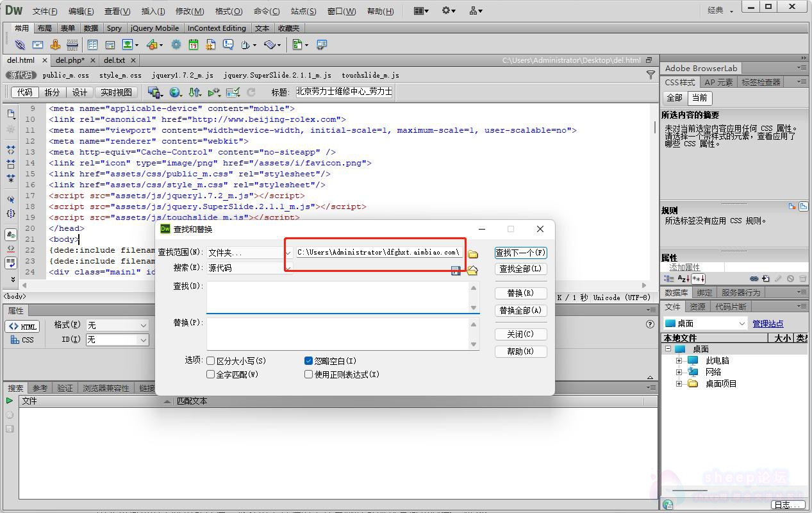
Task: Click the Preview in Browser globe icon
Action: [174, 92]
